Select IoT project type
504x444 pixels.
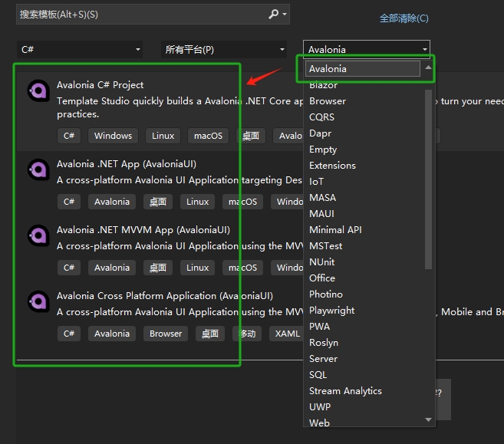pos(316,182)
